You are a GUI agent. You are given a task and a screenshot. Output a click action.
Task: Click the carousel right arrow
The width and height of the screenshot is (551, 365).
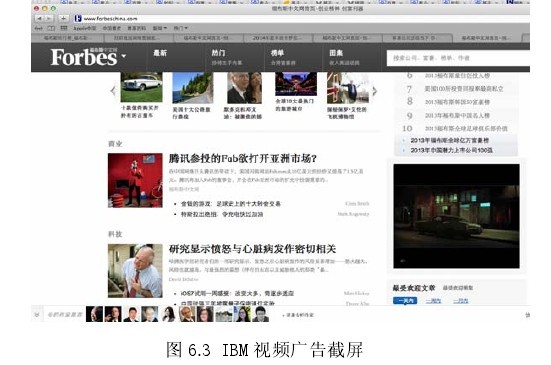(375, 91)
